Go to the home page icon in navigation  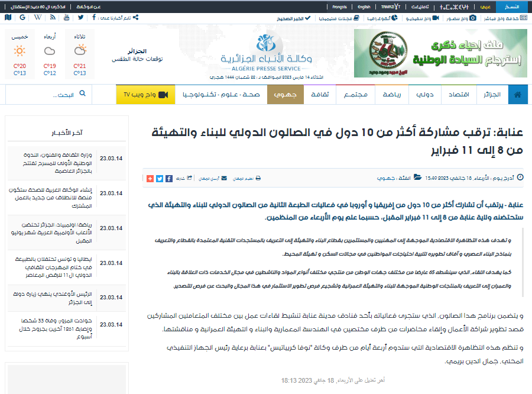(518, 95)
